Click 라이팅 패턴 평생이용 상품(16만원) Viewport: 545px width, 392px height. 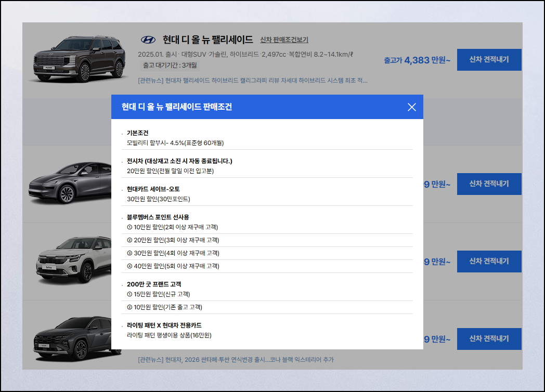point(169,335)
